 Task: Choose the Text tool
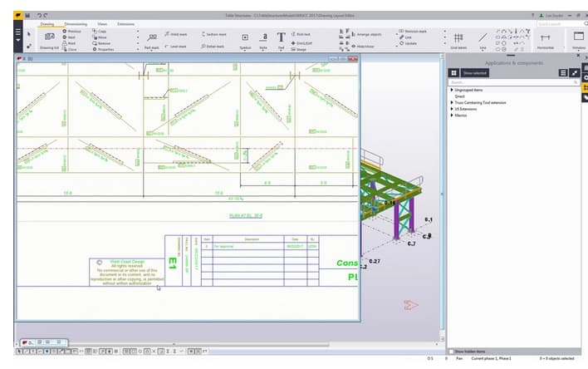[281, 38]
